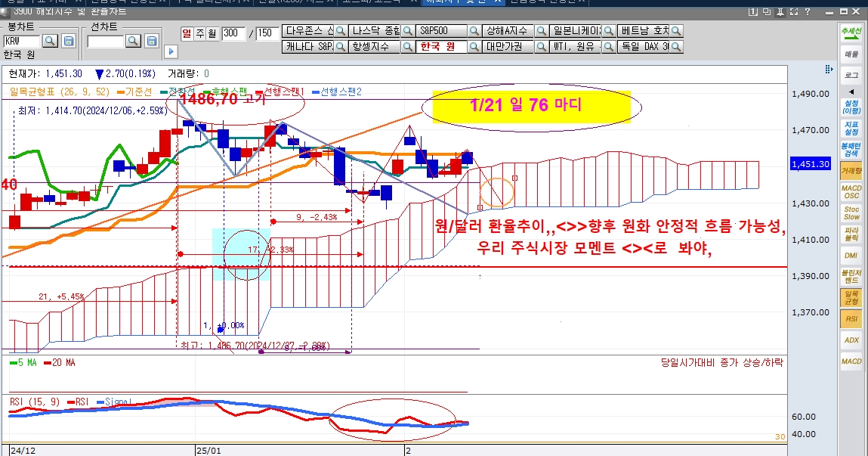Search icon beside 상해A지수 button

[542, 31]
